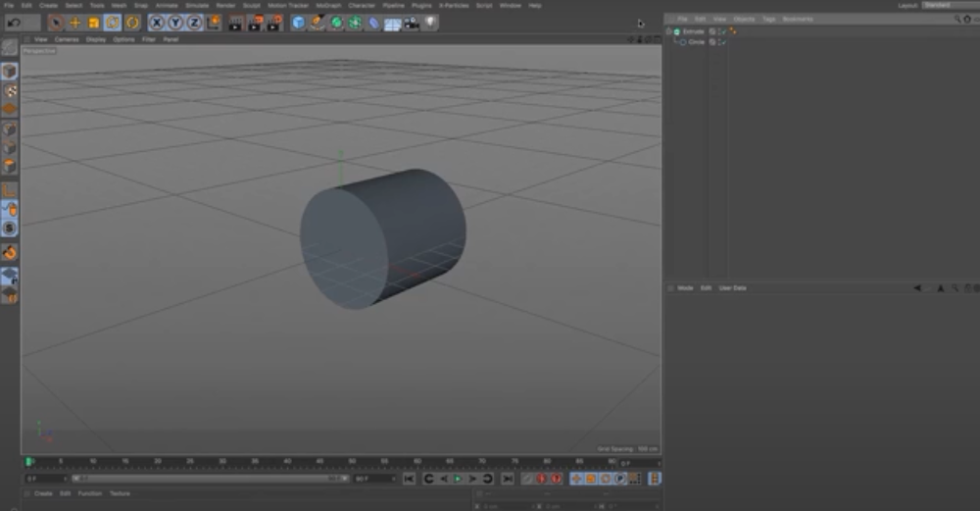Click the last used tool icon after Rotate
The image size is (980, 511).
coord(132,24)
